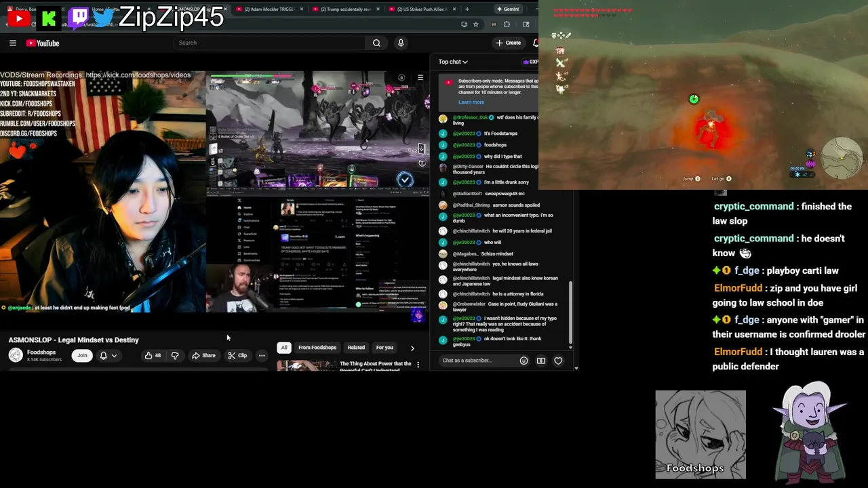Close the Adam Mockler browser tab

coord(301,9)
